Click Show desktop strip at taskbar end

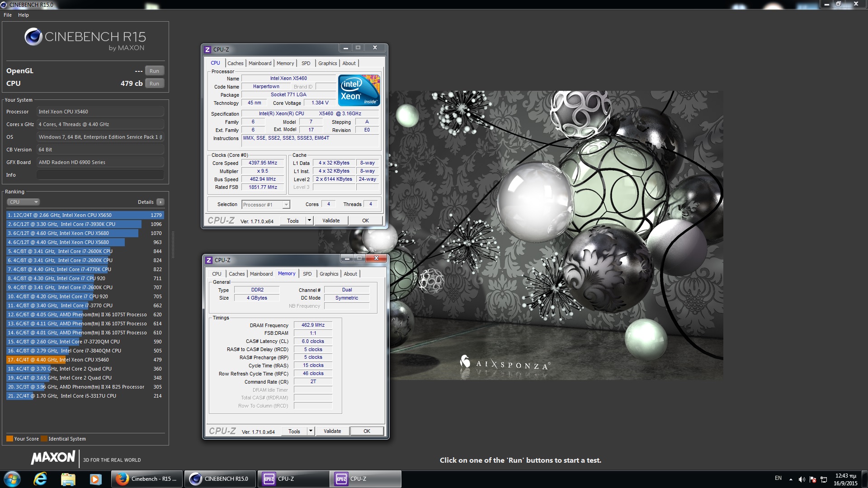864,479
